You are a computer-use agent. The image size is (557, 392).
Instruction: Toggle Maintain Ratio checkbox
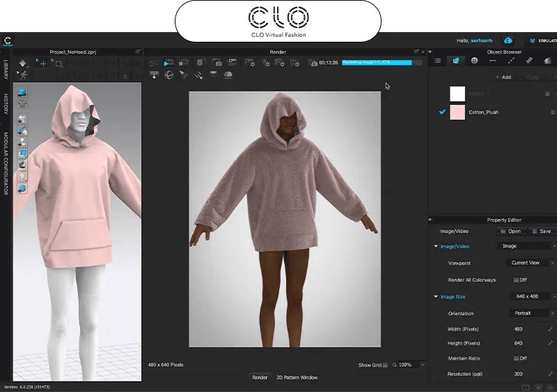click(x=516, y=358)
